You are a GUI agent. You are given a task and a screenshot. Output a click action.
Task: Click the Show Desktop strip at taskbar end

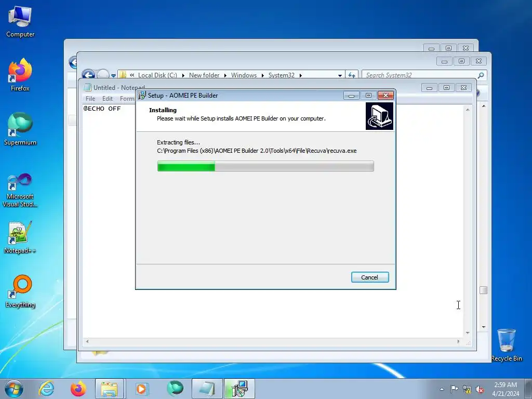(528, 389)
